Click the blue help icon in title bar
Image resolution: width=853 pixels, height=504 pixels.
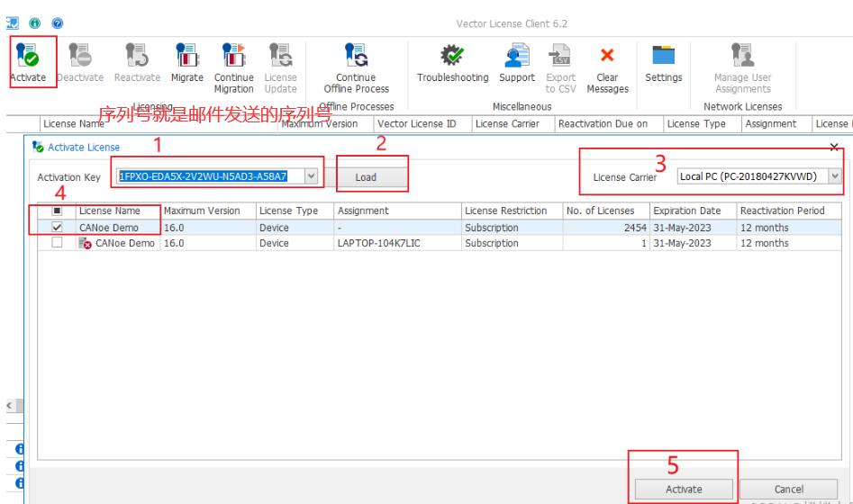(x=57, y=22)
